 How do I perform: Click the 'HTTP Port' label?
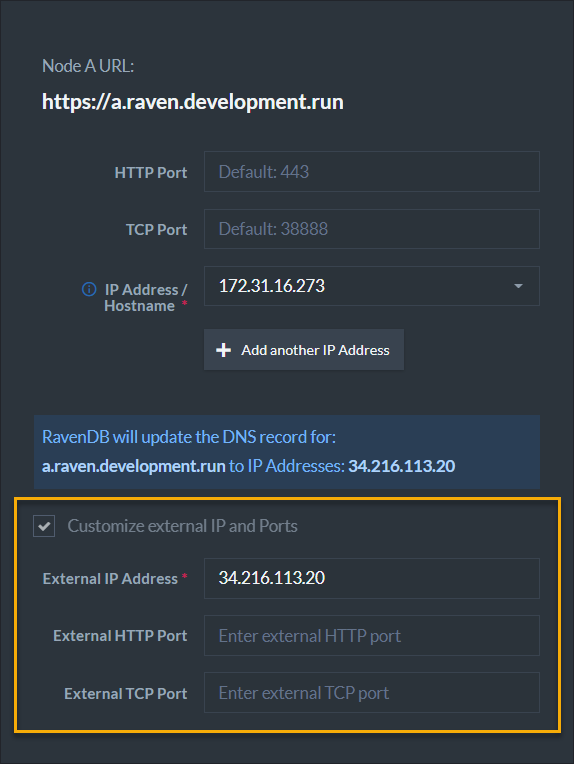(x=151, y=172)
